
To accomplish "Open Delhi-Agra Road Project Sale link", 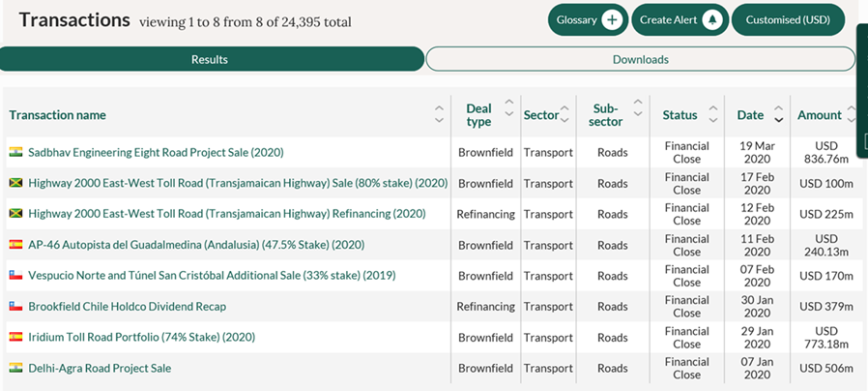I will point(100,369).
